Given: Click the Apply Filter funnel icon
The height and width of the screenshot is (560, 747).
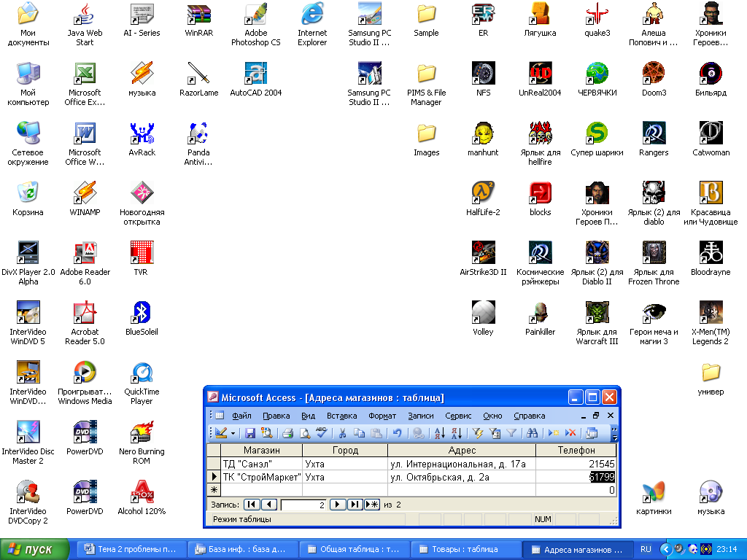Looking at the screenshot, I should pos(511,433).
